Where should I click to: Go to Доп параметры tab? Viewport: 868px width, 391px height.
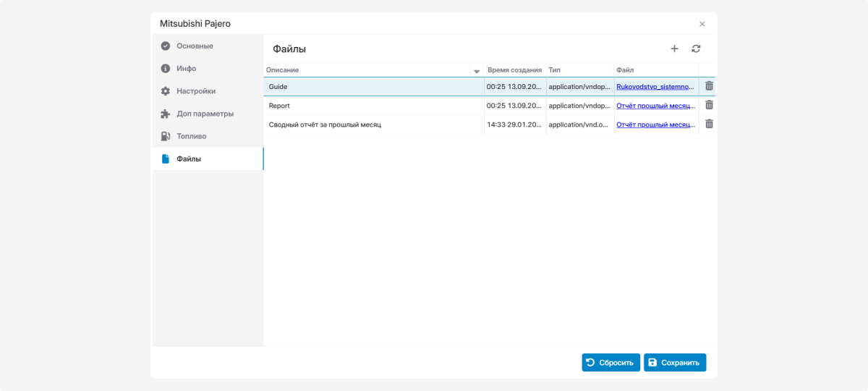coord(205,114)
